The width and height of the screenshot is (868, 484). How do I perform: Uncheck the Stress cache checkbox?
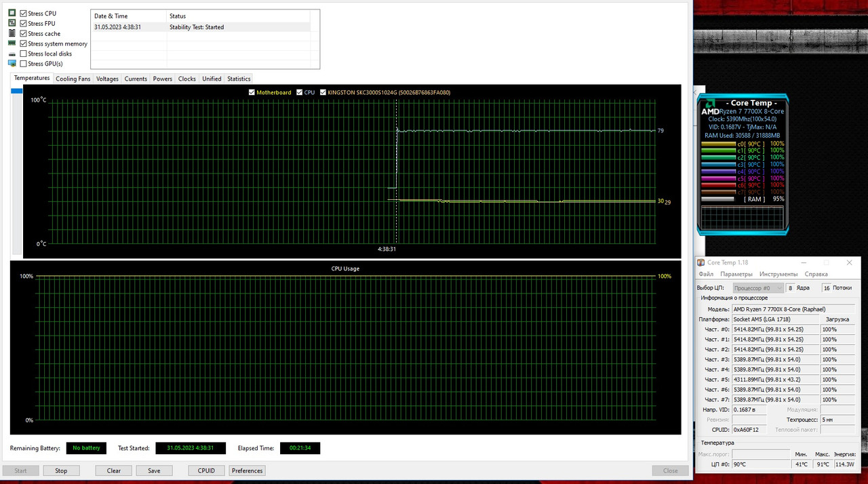click(x=24, y=33)
